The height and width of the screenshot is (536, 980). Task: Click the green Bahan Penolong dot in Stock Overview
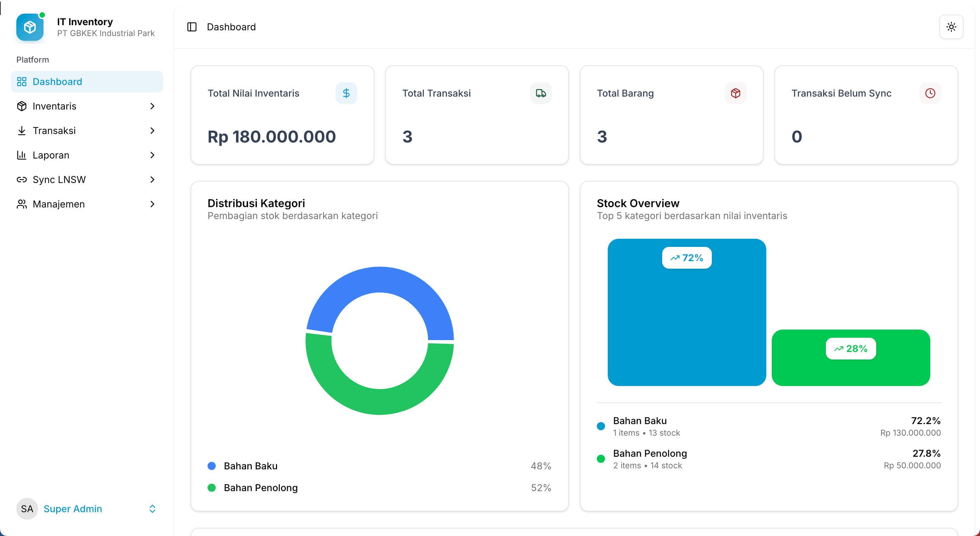[601, 459]
